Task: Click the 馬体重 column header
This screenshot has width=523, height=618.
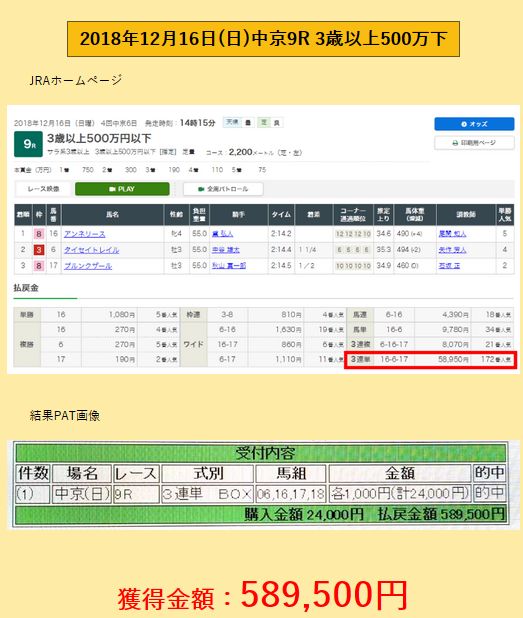Action: (x=415, y=215)
